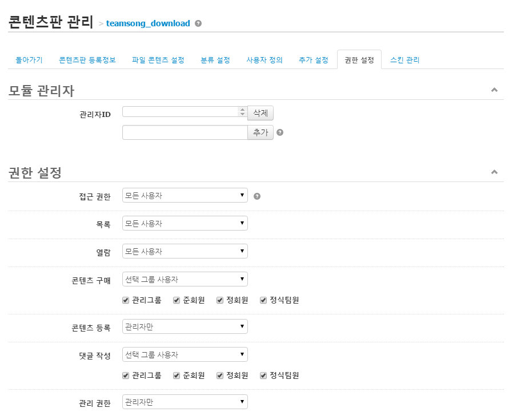Click help icon beside 추가 button
Screen dimensions: 525x420
pos(280,132)
